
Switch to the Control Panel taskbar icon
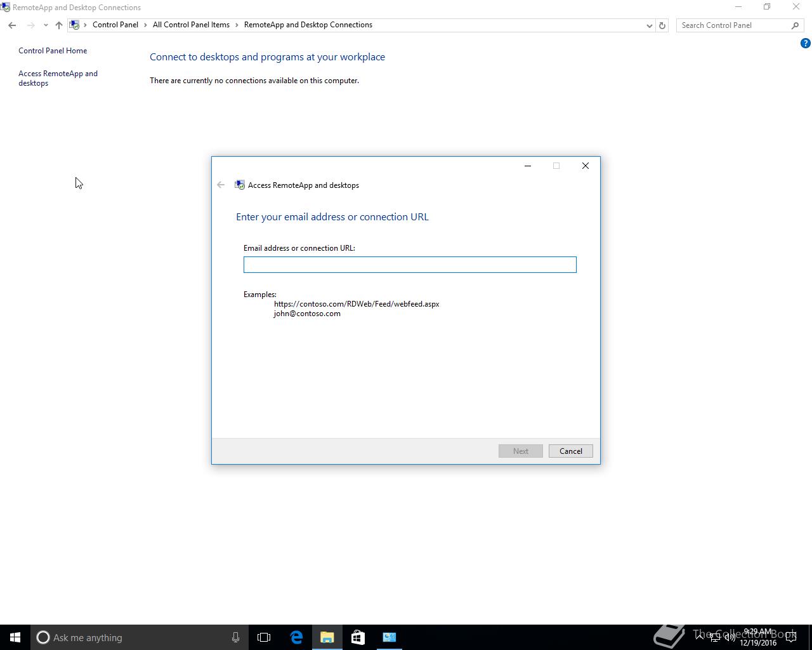[389, 637]
